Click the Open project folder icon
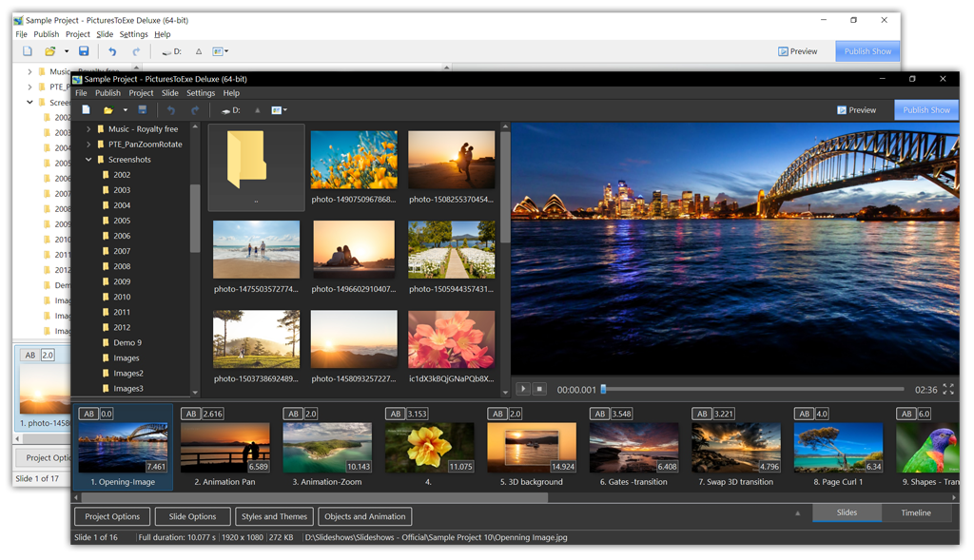Screen dimensions: 974x560 108,110
